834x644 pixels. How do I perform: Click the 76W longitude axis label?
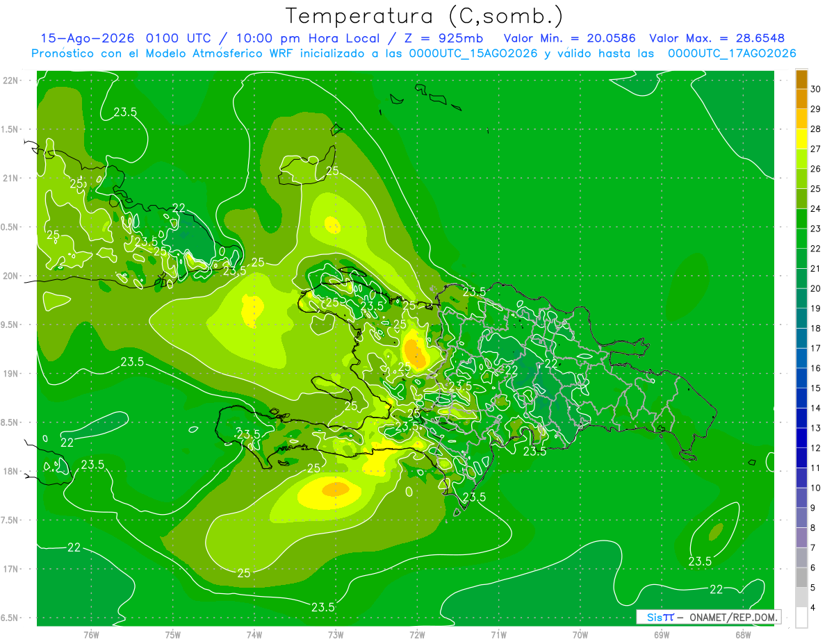(x=91, y=634)
